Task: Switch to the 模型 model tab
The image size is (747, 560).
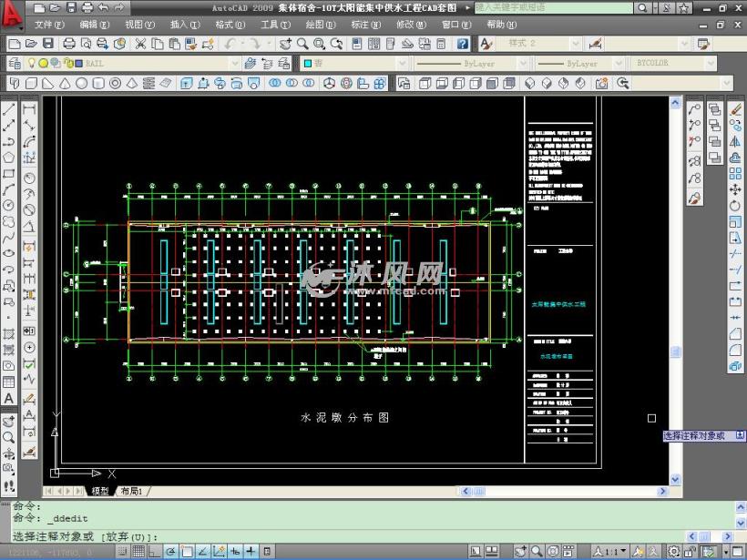Action: pos(100,491)
